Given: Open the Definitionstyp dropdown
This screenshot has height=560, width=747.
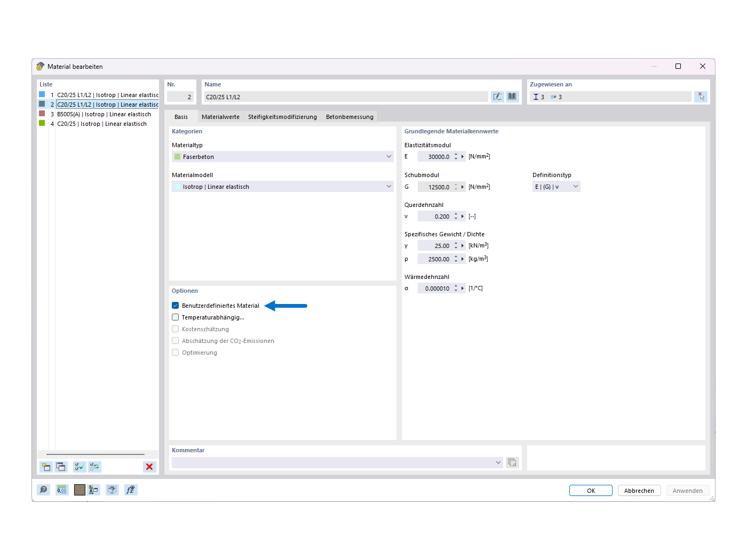Looking at the screenshot, I should pyautogui.click(x=575, y=186).
